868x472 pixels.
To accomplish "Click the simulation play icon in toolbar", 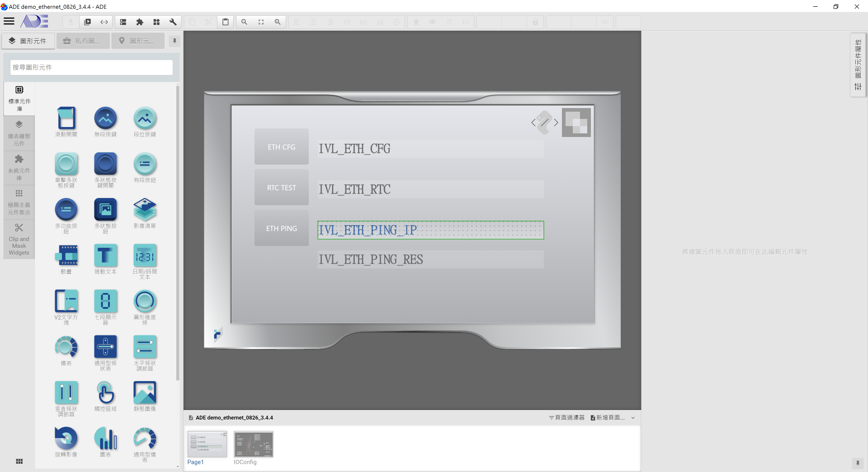I will coord(88,22).
